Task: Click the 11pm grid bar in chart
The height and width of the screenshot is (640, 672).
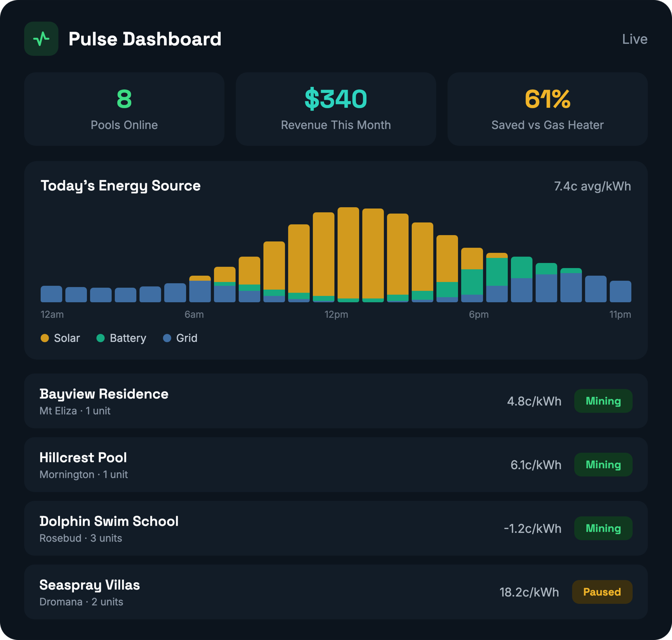Action: point(621,291)
